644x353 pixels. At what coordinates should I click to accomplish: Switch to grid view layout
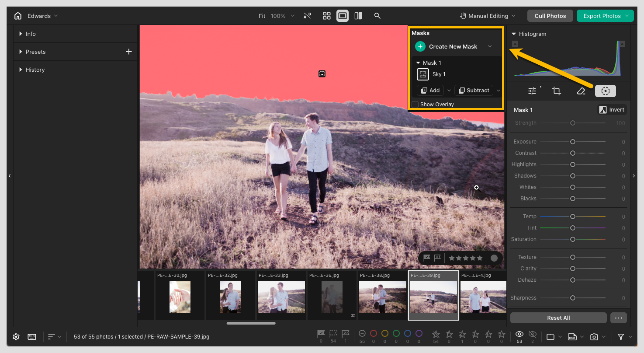(x=327, y=16)
